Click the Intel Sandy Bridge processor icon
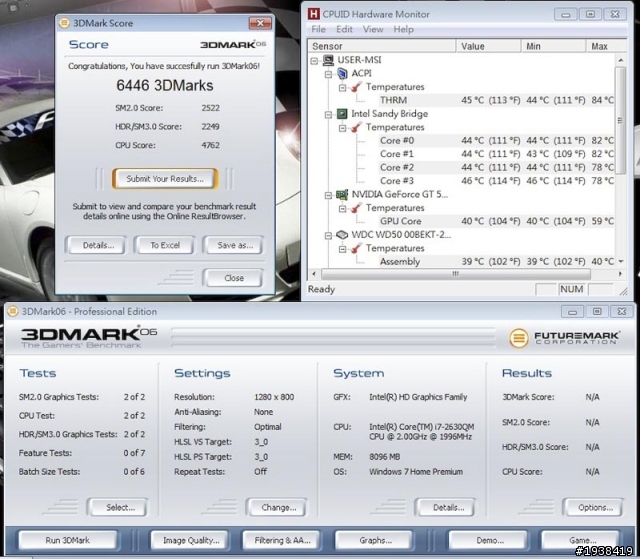The image size is (640, 559). point(342,113)
